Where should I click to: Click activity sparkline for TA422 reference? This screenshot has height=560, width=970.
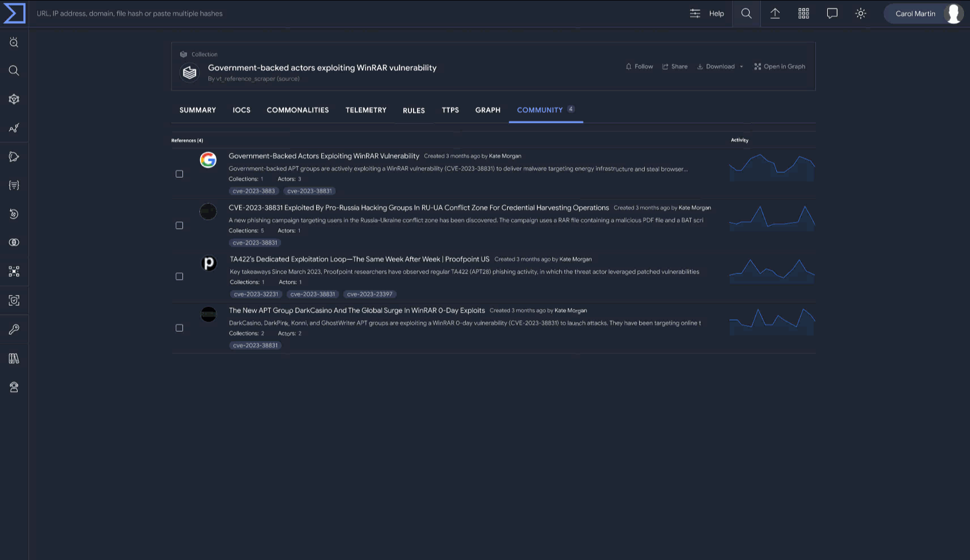pos(772,270)
